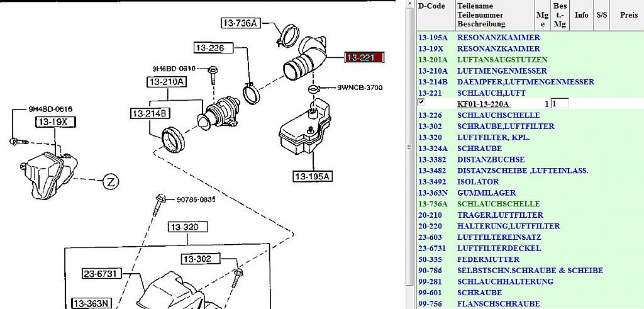This screenshot has width=644, height=309.
Task: Select the 13-736A callout label in the diagram
Action: (x=240, y=23)
